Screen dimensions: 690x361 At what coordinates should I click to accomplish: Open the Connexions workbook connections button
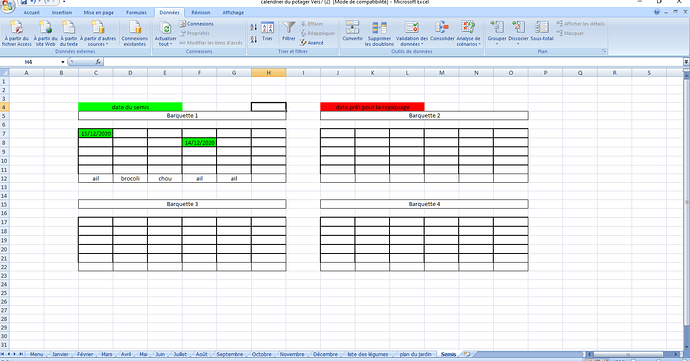196,24
